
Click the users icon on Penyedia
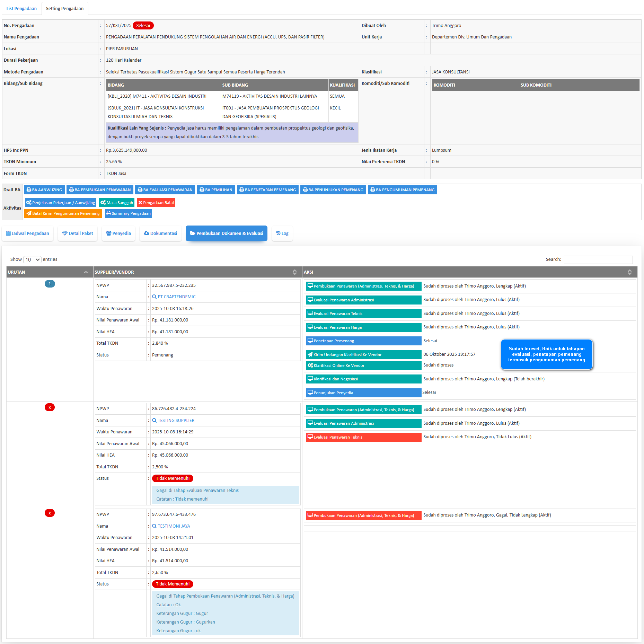click(108, 233)
